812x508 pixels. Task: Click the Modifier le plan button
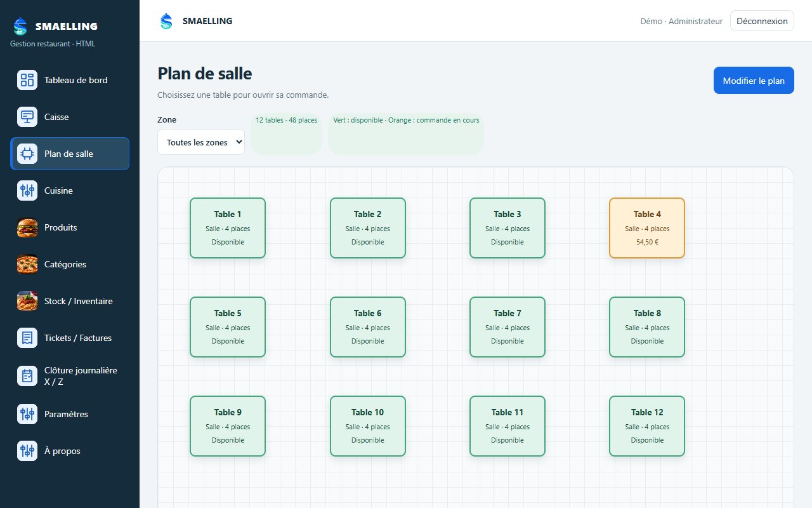click(754, 81)
